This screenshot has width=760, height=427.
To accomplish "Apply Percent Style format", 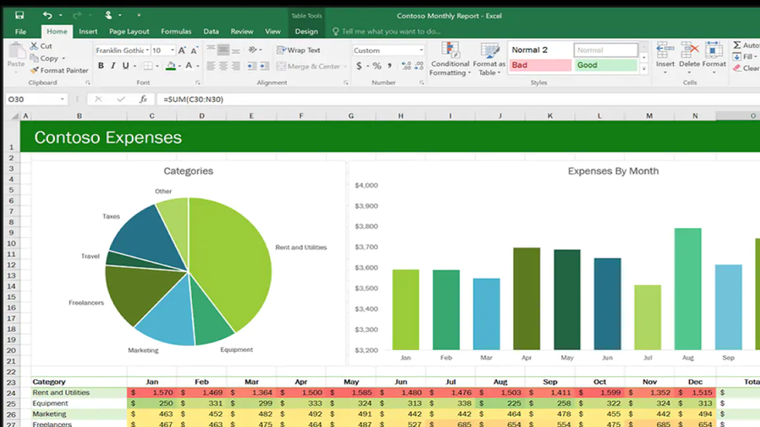I will (x=377, y=66).
